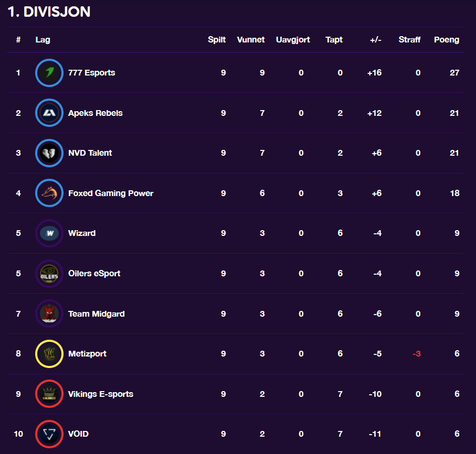476x454 pixels.
Task: Click the 1. DIVISJON heading
Action: click(49, 12)
